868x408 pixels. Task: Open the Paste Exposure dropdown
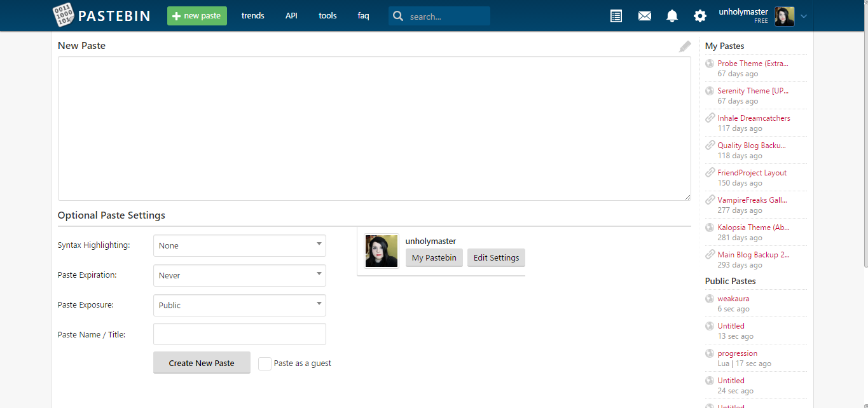[240, 305]
